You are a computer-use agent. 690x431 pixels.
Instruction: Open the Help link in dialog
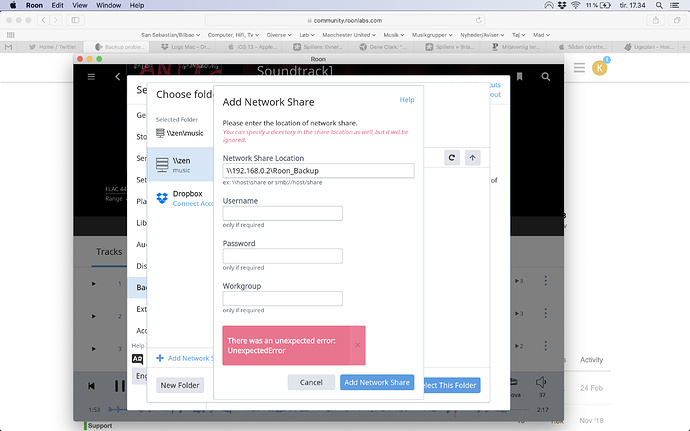tap(407, 99)
